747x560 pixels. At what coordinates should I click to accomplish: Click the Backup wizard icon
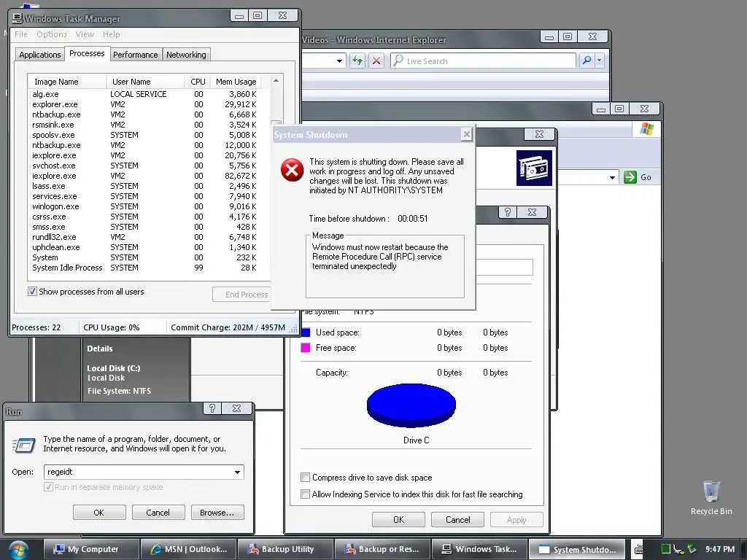click(534, 168)
